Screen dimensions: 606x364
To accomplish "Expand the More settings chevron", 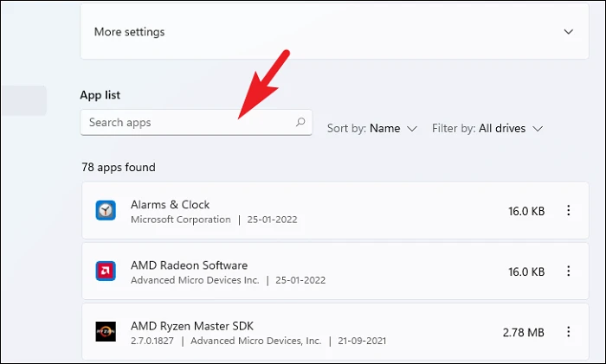I will [568, 32].
